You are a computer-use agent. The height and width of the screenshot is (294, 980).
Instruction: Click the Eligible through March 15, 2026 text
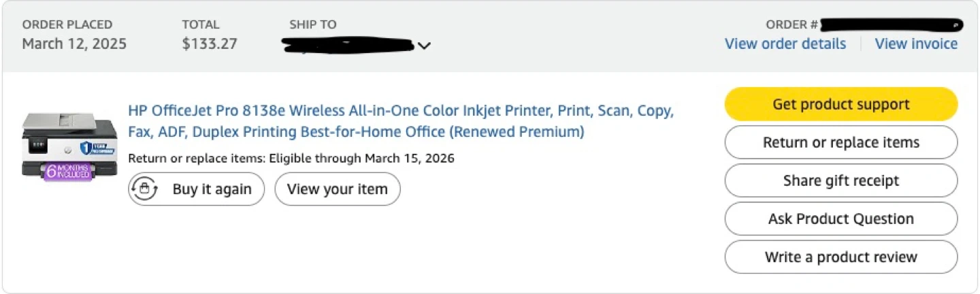coord(361,159)
